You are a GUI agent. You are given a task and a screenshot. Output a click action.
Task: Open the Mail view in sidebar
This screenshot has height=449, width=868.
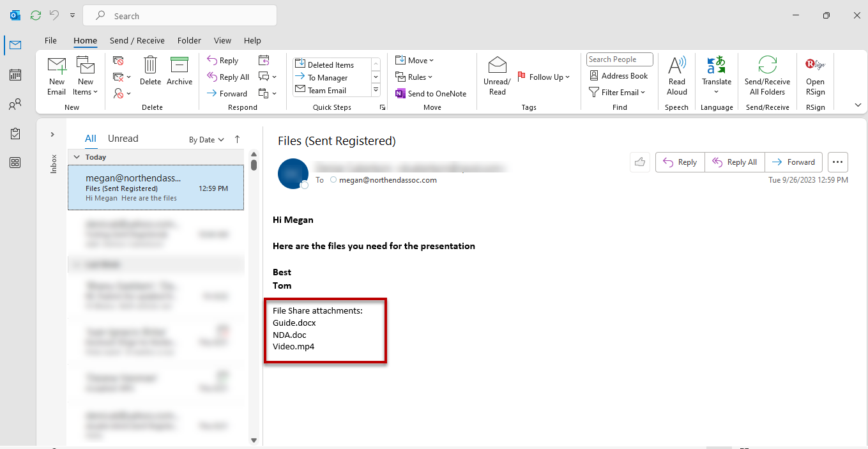[x=15, y=45]
